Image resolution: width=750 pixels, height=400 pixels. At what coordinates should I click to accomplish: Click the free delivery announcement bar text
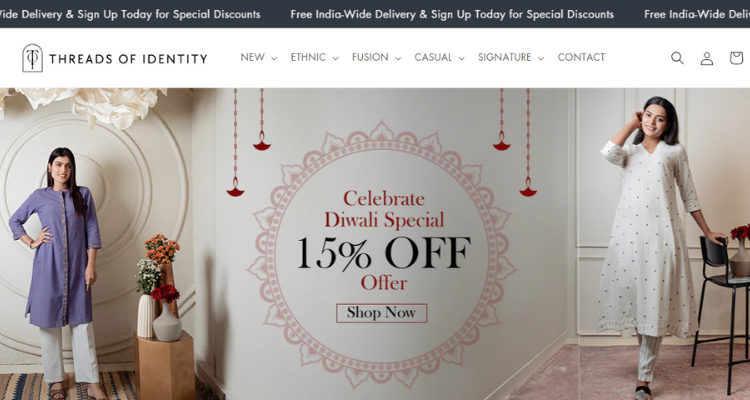click(452, 14)
